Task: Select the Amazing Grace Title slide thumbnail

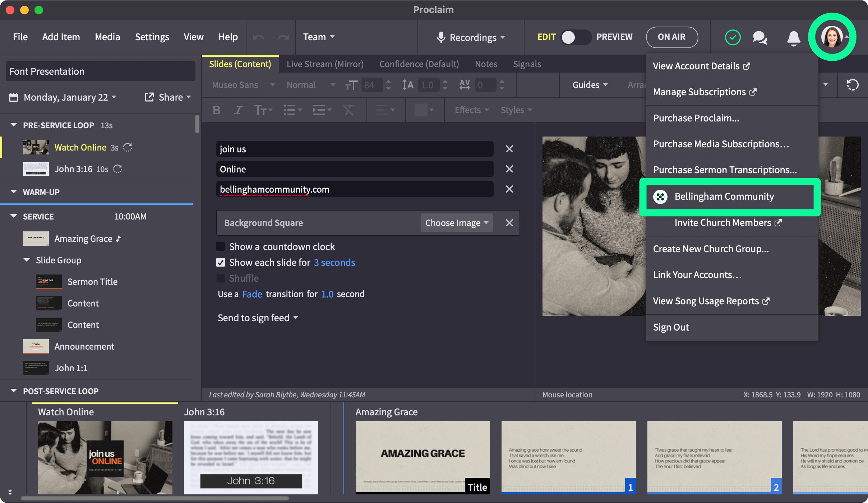Action: (423, 456)
